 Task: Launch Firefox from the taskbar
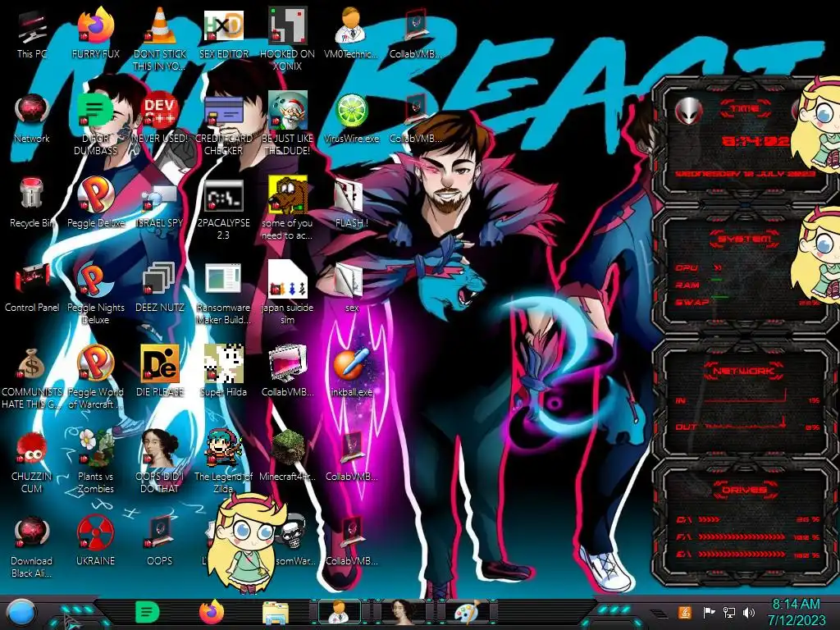[212, 612]
